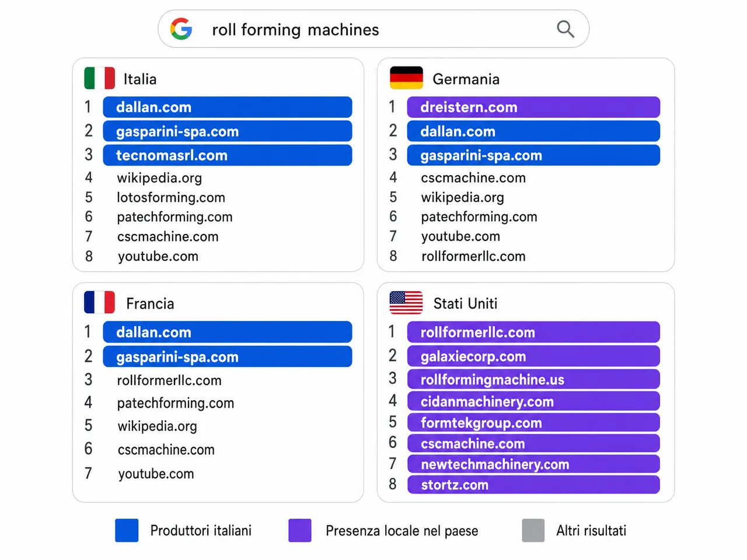Click the German flag icon
747x560 pixels.
(x=406, y=78)
